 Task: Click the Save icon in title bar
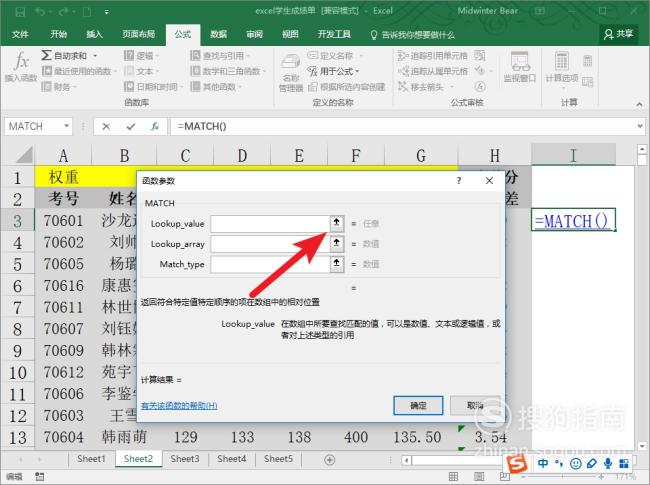click(x=20, y=12)
